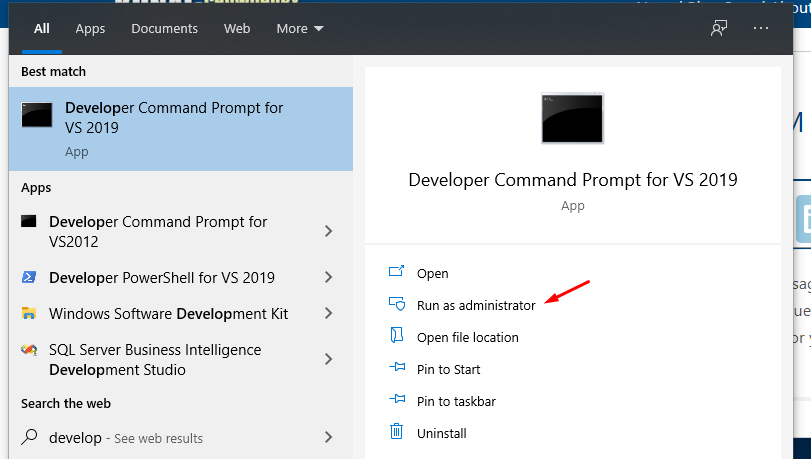The height and width of the screenshot is (459, 811).
Task: Select Developer Command Prompt for VS2012 result
Action: coord(181,231)
